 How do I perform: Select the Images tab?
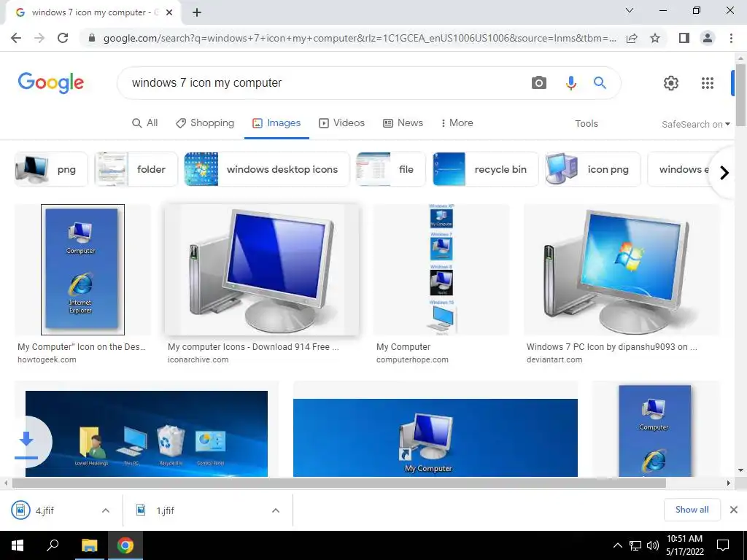(276, 122)
